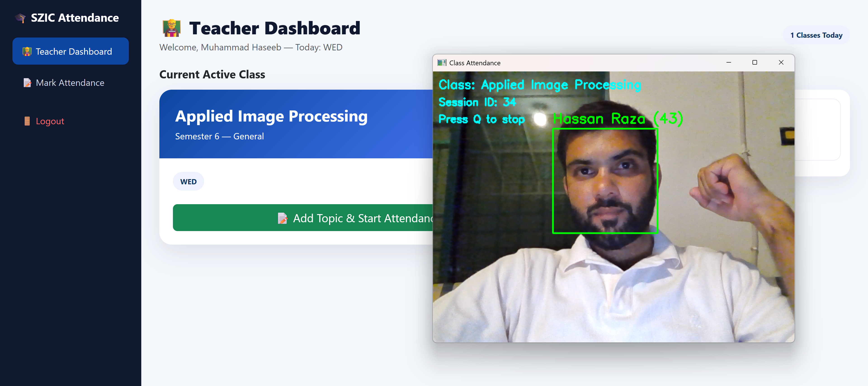This screenshot has width=868, height=386.
Task: Click the graduation cap logo icon
Action: (x=20, y=18)
